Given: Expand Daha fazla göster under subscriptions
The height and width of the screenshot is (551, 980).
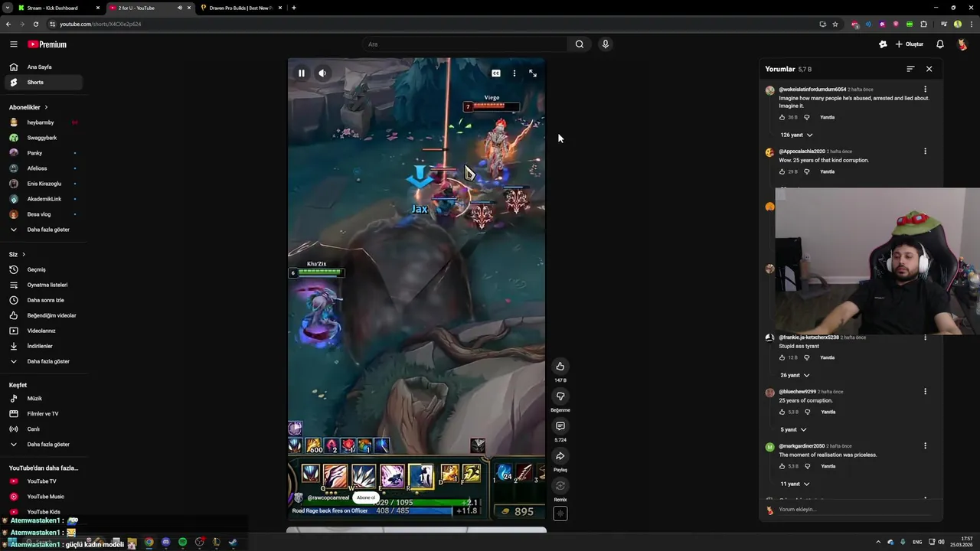Looking at the screenshot, I should pyautogui.click(x=43, y=230).
